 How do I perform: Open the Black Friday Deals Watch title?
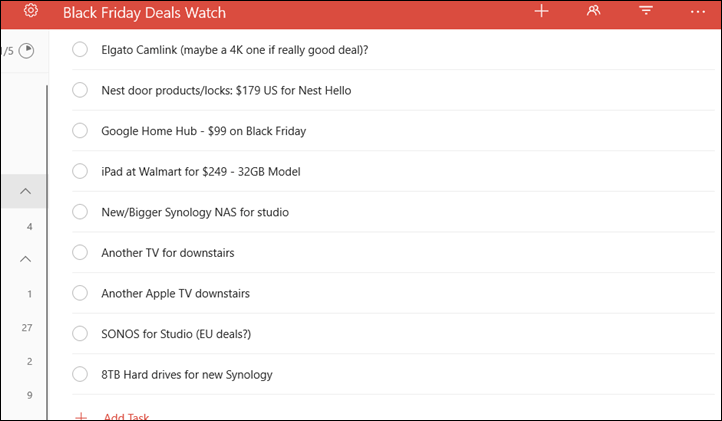point(144,12)
